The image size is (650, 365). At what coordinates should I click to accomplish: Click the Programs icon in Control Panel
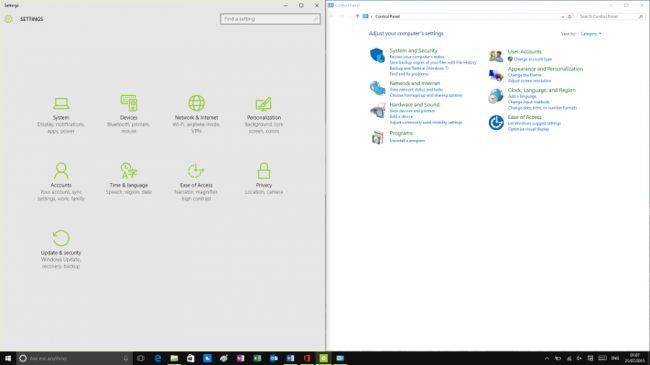coord(377,137)
